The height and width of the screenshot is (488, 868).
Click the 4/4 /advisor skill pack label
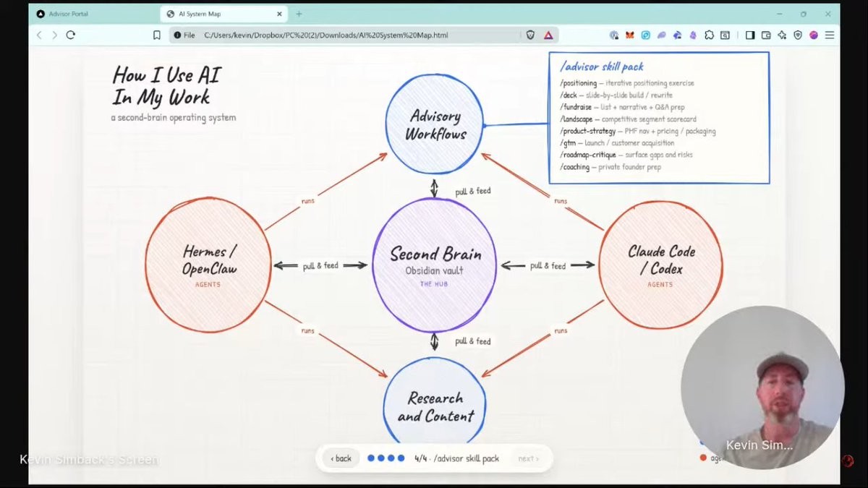click(x=456, y=458)
